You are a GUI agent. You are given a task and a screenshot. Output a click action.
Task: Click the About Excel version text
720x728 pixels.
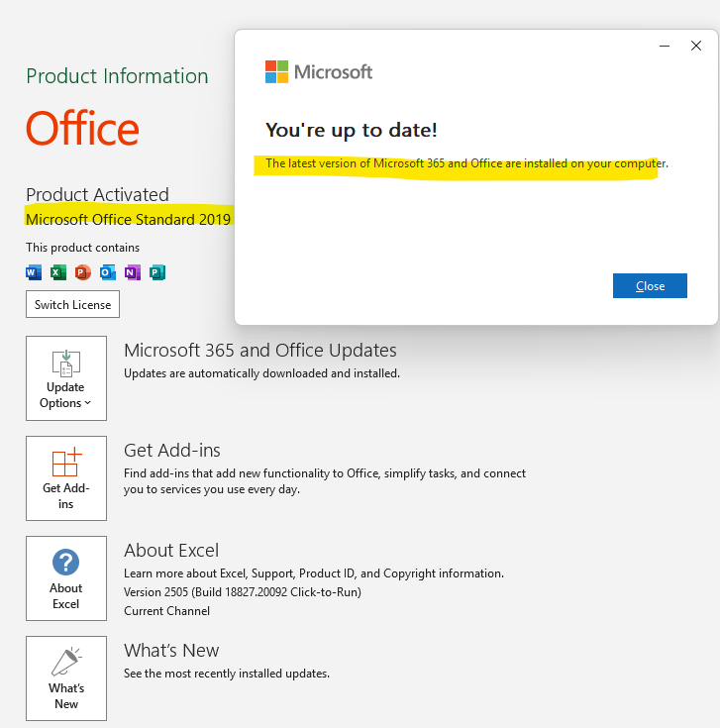[242, 592]
